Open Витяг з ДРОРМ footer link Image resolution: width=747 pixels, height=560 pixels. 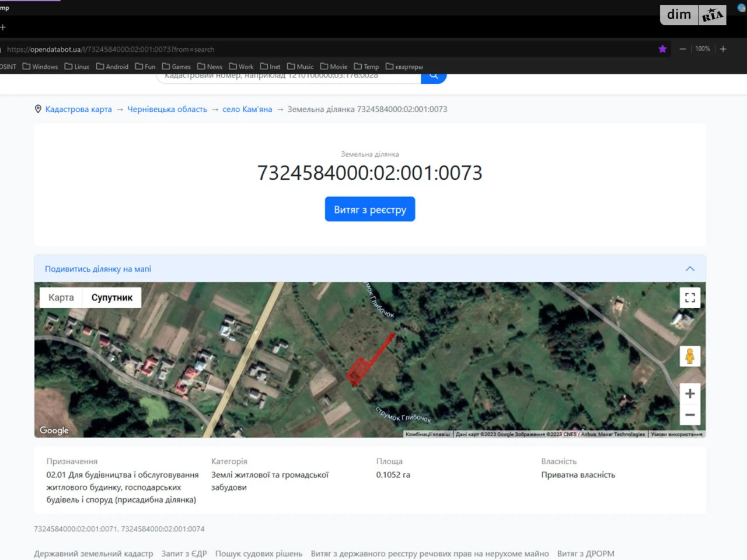click(x=586, y=554)
